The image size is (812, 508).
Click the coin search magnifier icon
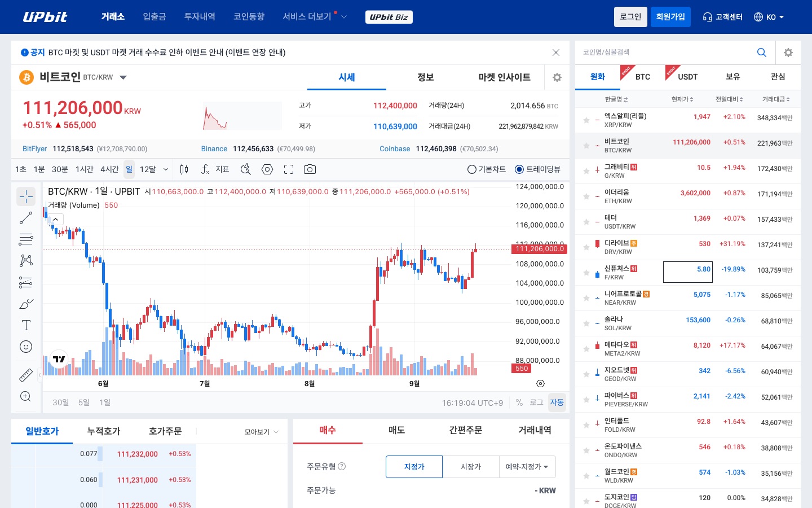tap(762, 52)
